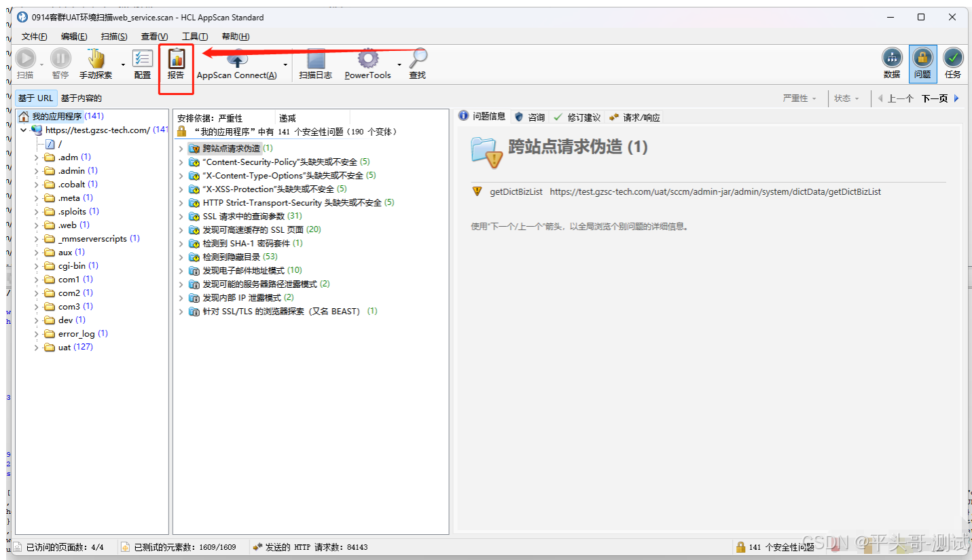Switch to the 请求/响应 tab
This screenshot has width=972, height=560.
pos(634,117)
